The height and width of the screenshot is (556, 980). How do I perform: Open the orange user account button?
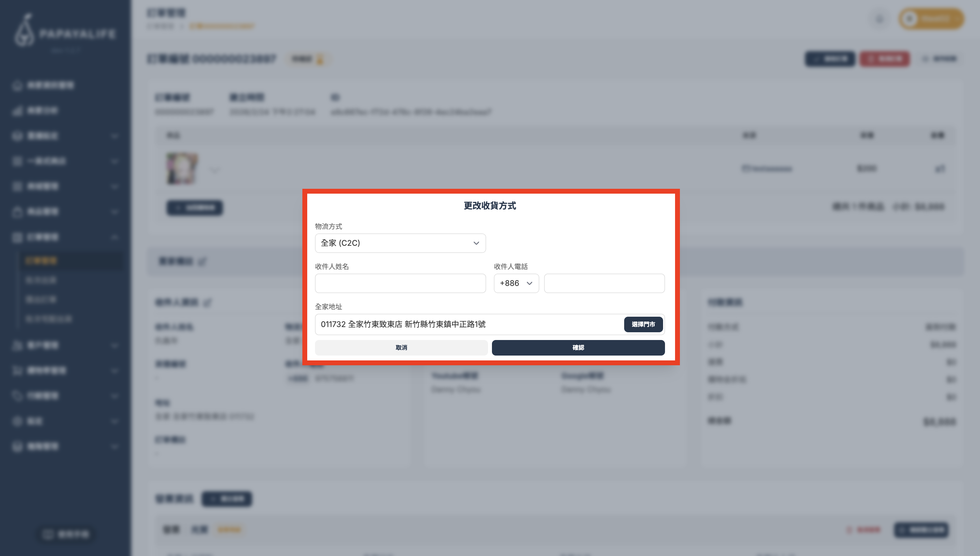pos(931,19)
